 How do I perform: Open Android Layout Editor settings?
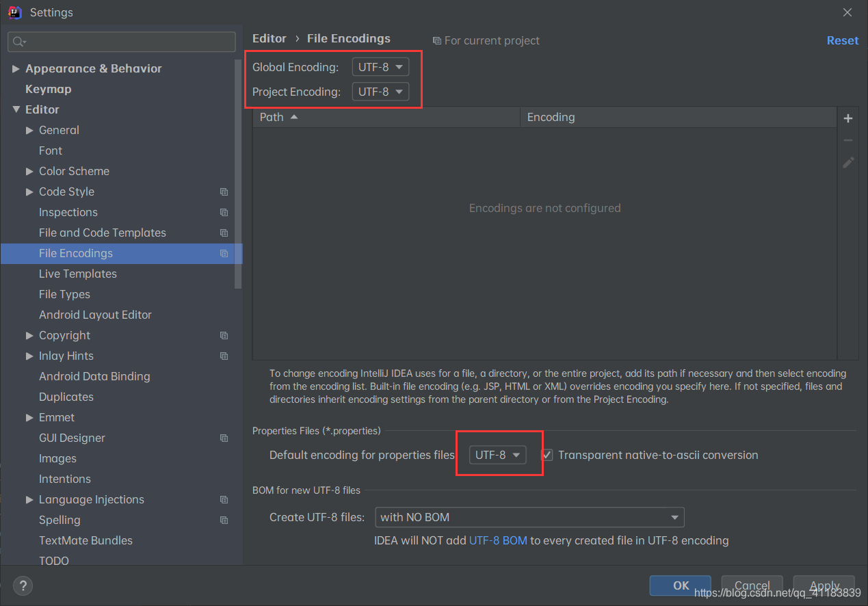(95, 315)
